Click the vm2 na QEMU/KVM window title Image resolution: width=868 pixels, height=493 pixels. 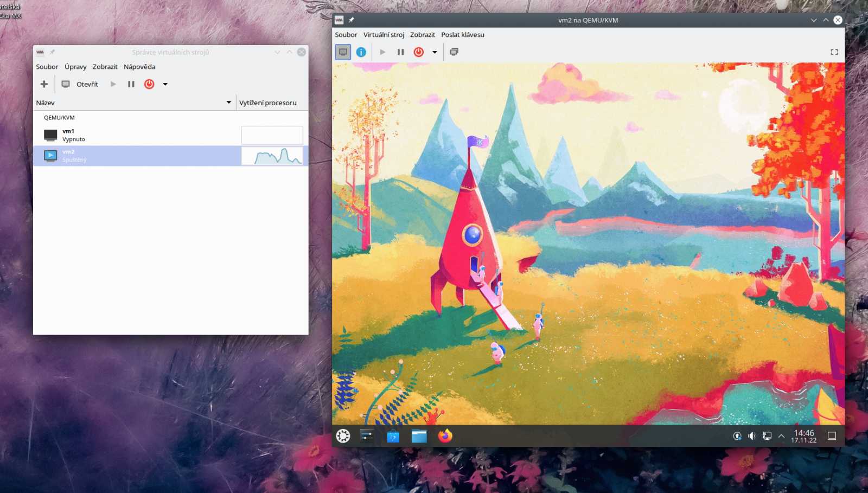tap(588, 20)
